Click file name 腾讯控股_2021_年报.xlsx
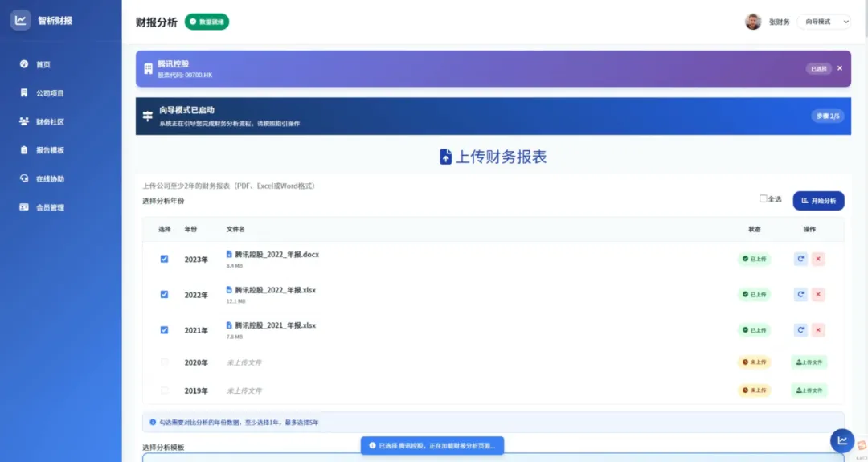868x462 pixels. point(275,325)
